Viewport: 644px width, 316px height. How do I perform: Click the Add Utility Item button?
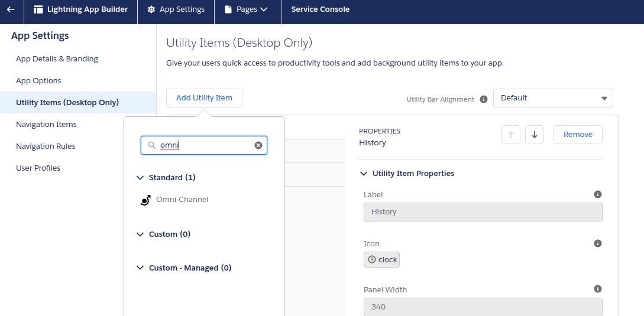tap(204, 98)
